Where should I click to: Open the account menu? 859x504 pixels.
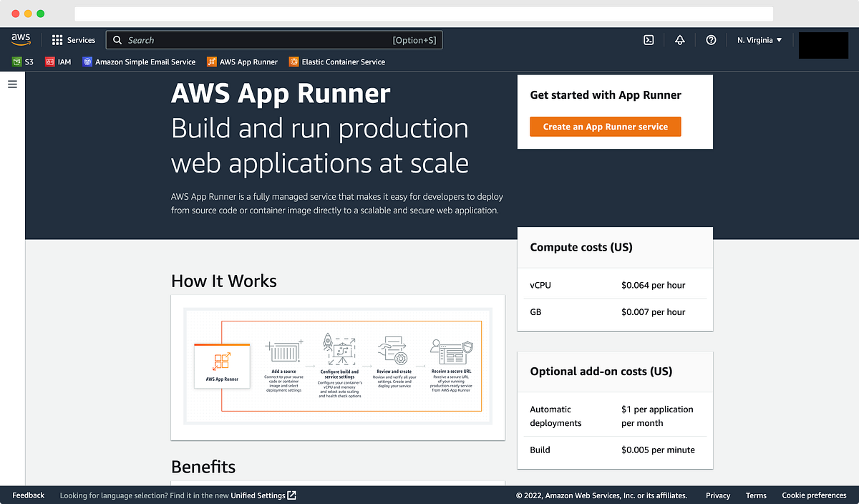point(822,44)
